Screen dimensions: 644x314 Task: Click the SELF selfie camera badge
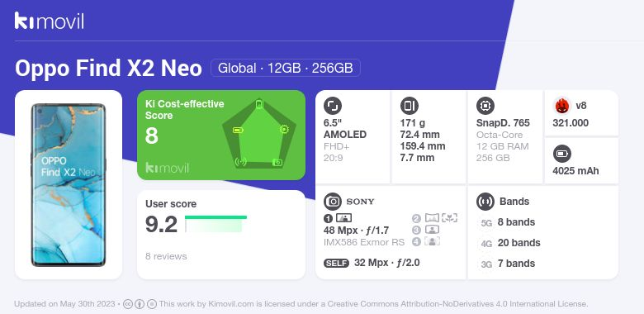(x=336, y=263)
